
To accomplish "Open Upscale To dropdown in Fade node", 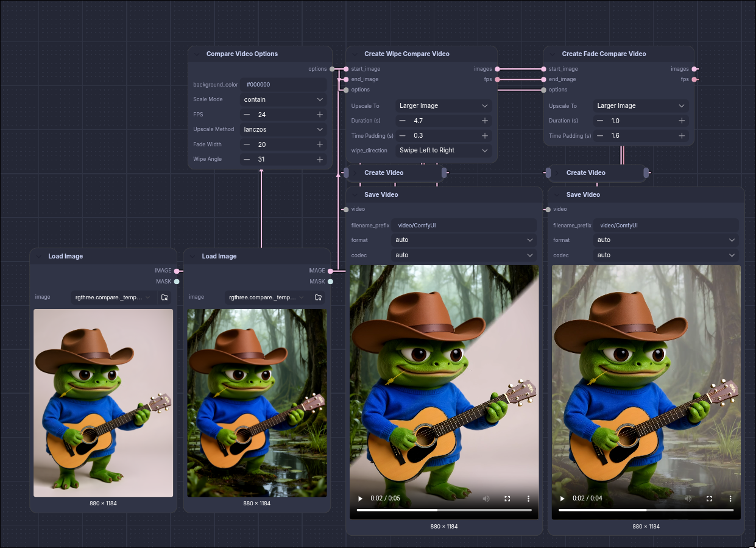I will point(641,106).
